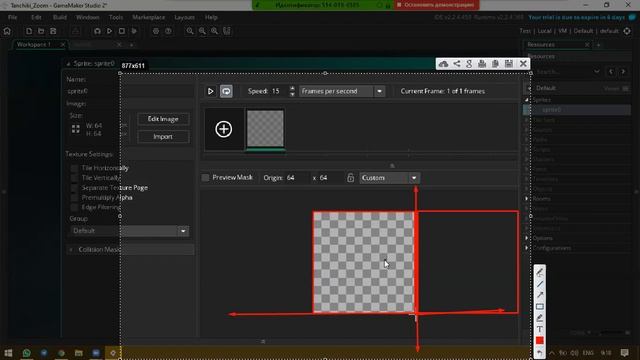This screenshot has height=360, width=640.
Task: Open a project with the folder icon
Action: coord(41,31)
